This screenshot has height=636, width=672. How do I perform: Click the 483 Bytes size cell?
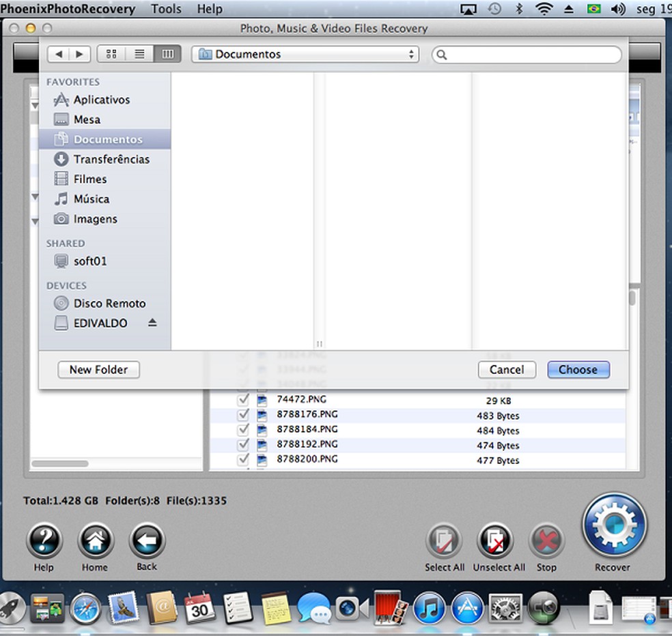coord(498,416)
